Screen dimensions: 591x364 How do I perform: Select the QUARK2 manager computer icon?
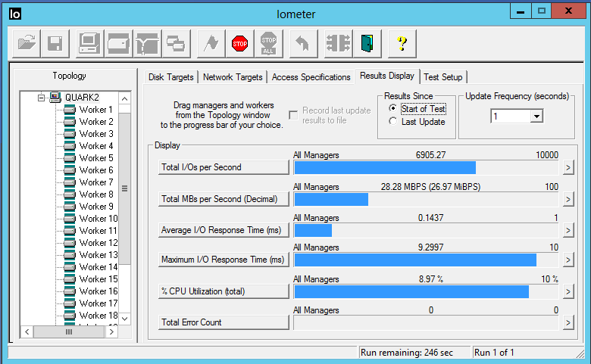[x=55, y=97]
